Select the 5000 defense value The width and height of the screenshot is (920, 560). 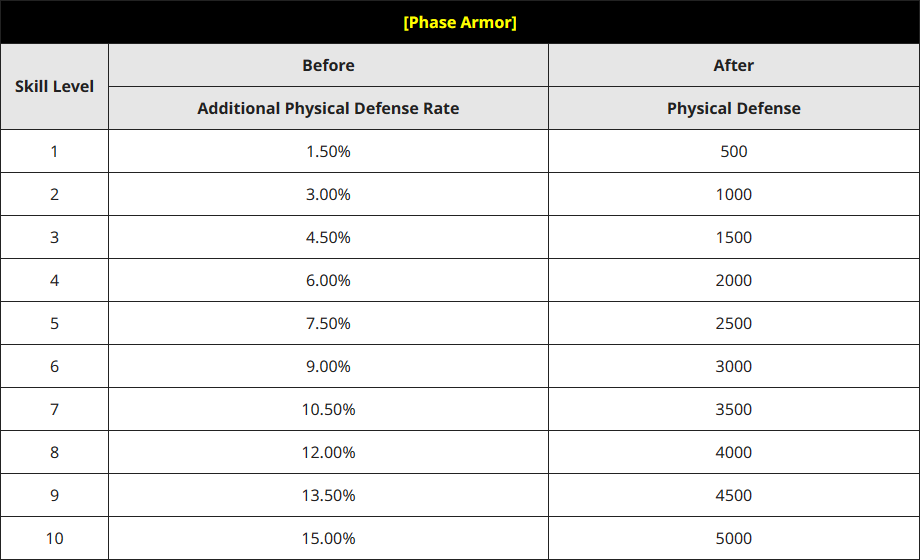click(x=733, y=538)
